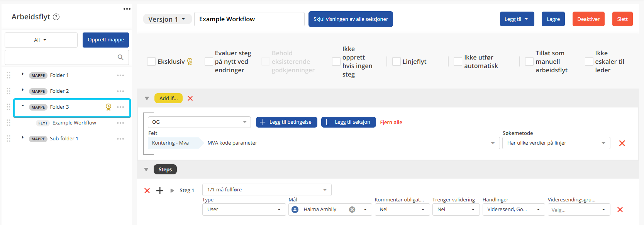Add a new step with plus icon
The width and height of the screenshot is (644, 225).
coord(160,191)
